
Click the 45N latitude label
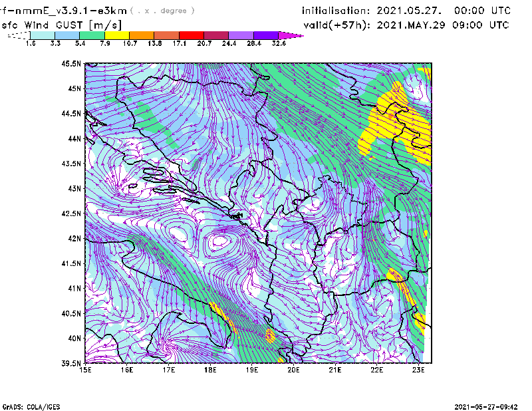[x=74, y=88]
